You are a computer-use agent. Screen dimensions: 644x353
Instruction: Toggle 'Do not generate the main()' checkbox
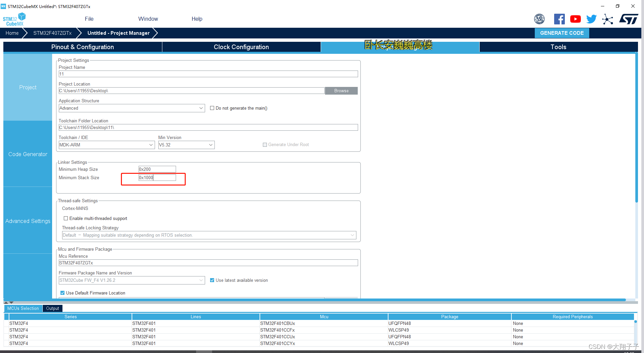pyautogui.click(x=212, y=108)
